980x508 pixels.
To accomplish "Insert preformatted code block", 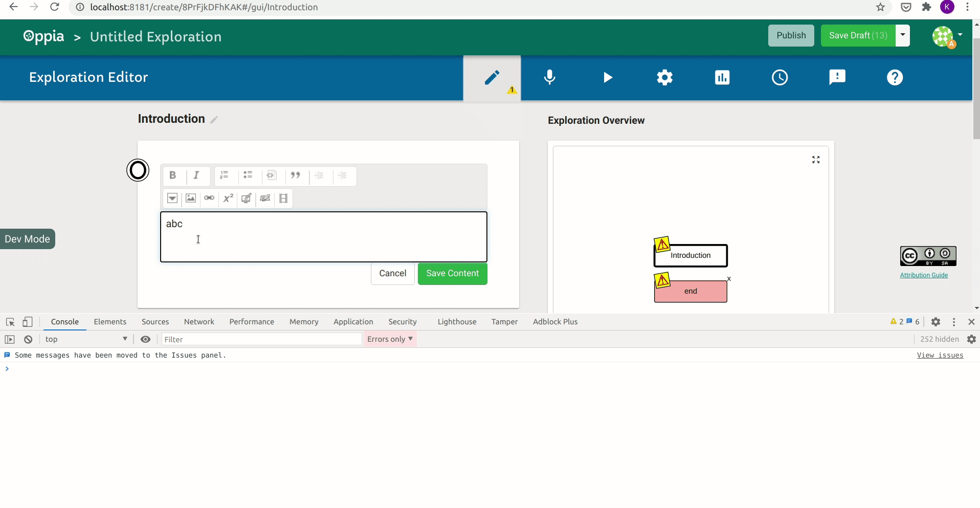I will pos(272,175).
